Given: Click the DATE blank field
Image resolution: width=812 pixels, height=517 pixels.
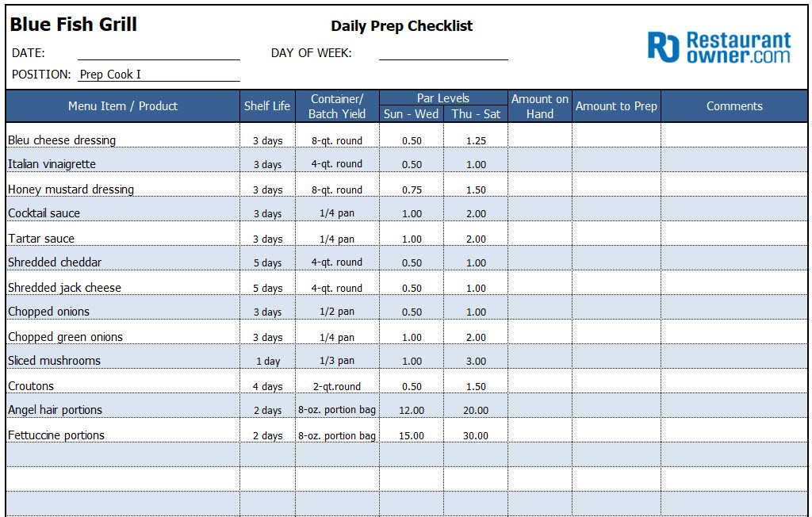Looking at the screenshot, I should click(x=159, y=53).
